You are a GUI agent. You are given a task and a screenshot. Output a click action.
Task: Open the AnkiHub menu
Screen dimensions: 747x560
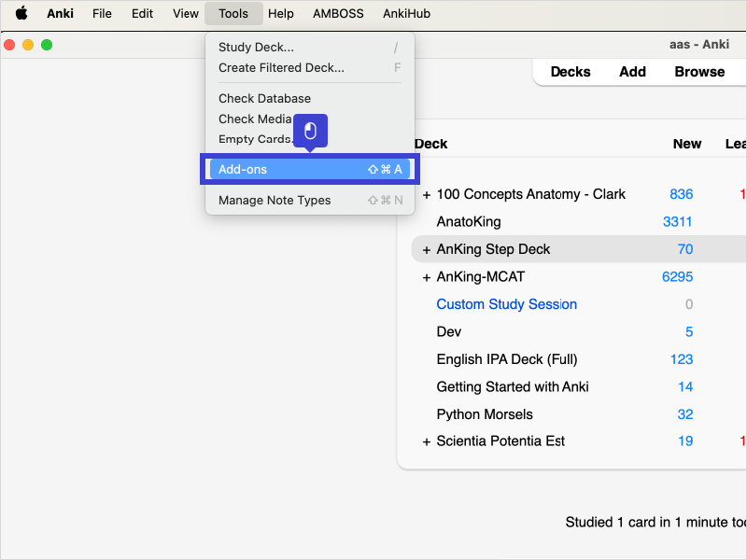(x=407, y=13)
